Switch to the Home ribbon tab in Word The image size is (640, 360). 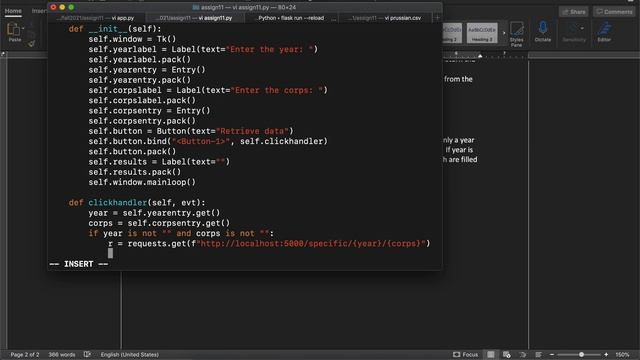13,11
